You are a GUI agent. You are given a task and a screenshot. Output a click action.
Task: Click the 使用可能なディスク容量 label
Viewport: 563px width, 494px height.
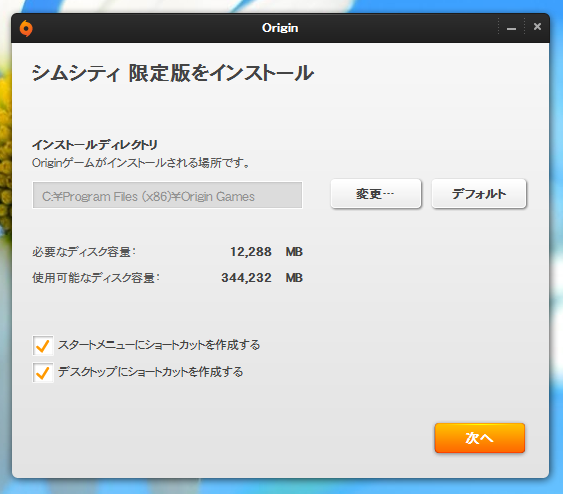96,278
